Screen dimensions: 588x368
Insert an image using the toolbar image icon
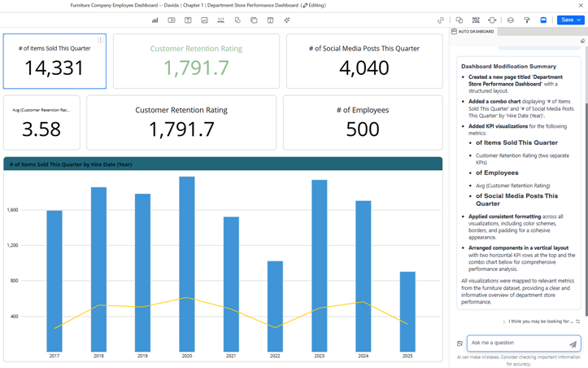[204, 20]
